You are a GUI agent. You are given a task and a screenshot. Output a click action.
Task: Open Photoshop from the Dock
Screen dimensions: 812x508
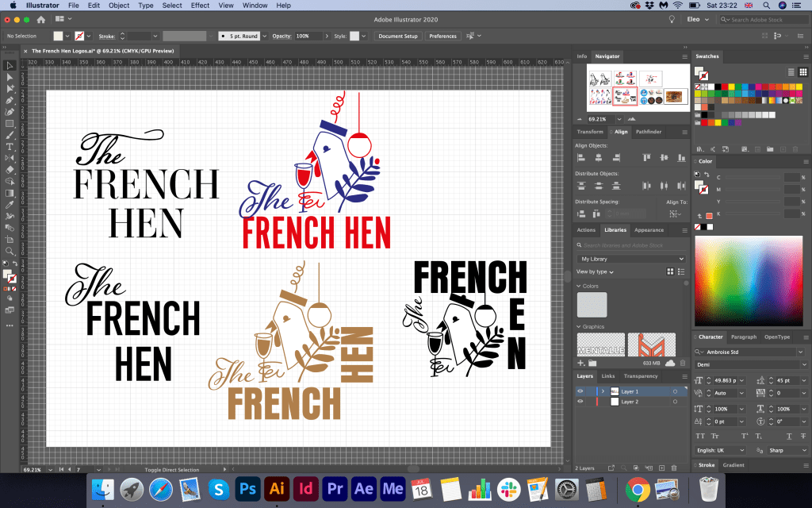tap(248, 488)
